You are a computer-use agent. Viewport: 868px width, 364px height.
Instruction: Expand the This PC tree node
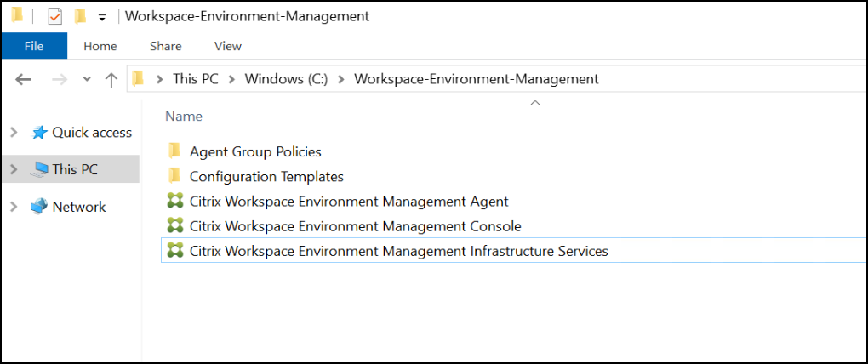(x=13, y=169)
